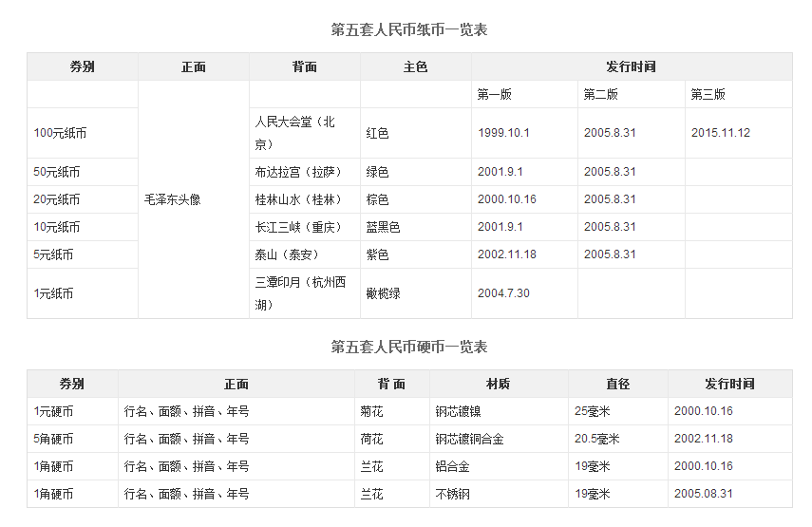This screenshot has width=812, height=527.
Task: Select the 橄榄绿 color cell
Action: pyautogui.click(x=384, y=293)
